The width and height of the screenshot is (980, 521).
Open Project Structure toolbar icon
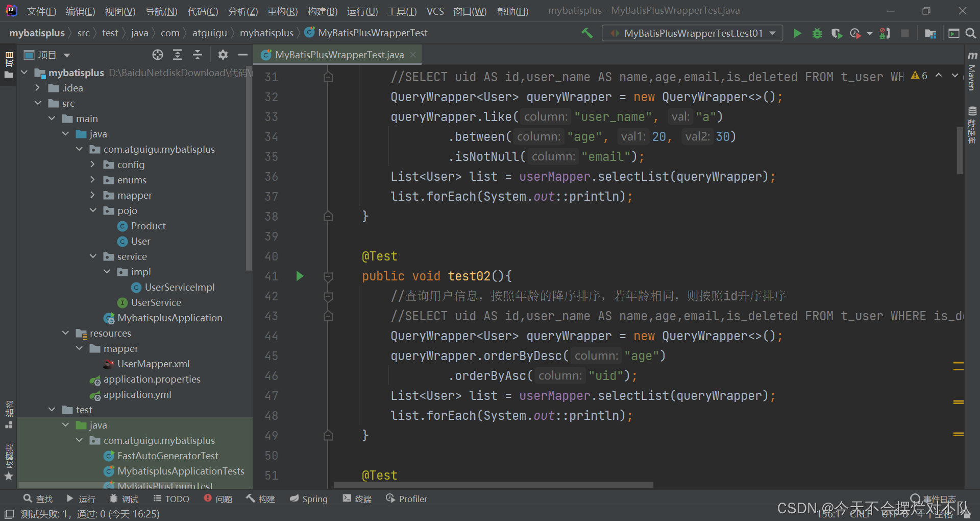click(x=930, y=33)
